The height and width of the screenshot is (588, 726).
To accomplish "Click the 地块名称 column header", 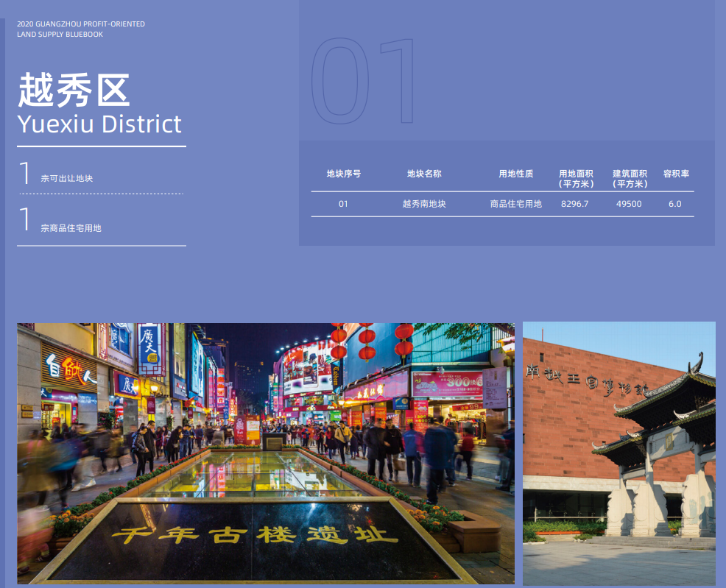I will [x=424, y=174].
